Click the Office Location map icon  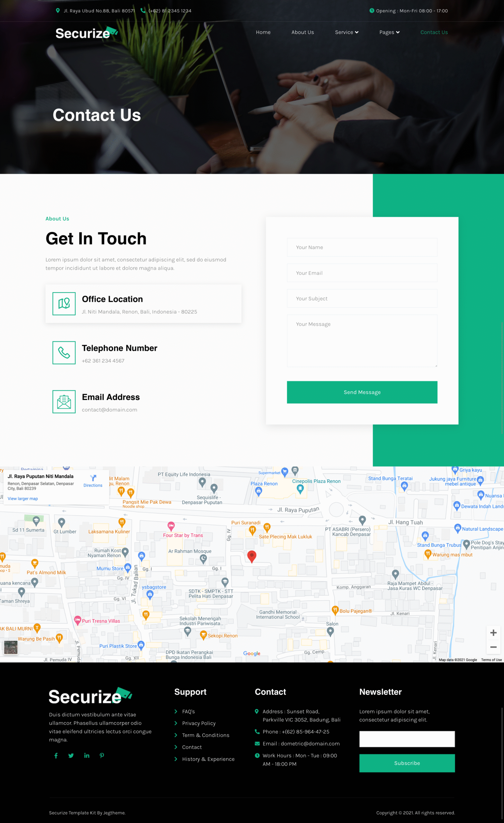[x=64, y=303]
